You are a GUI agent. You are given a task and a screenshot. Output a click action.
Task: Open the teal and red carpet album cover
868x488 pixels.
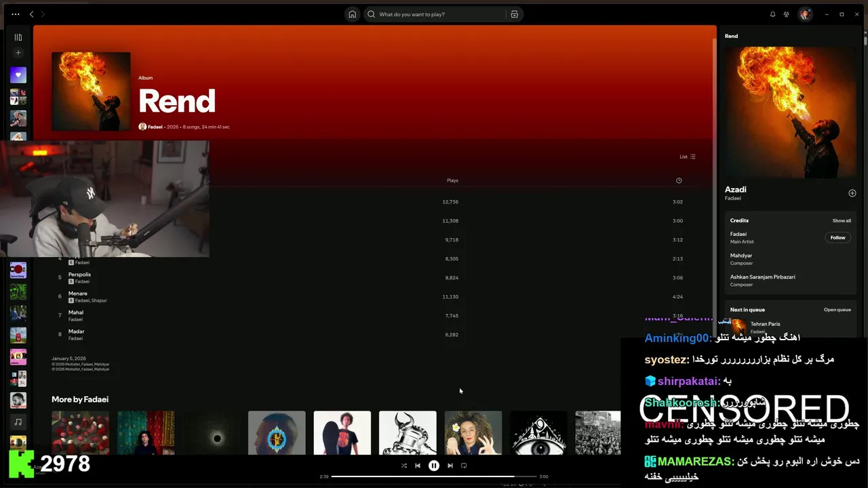(146, 432)
